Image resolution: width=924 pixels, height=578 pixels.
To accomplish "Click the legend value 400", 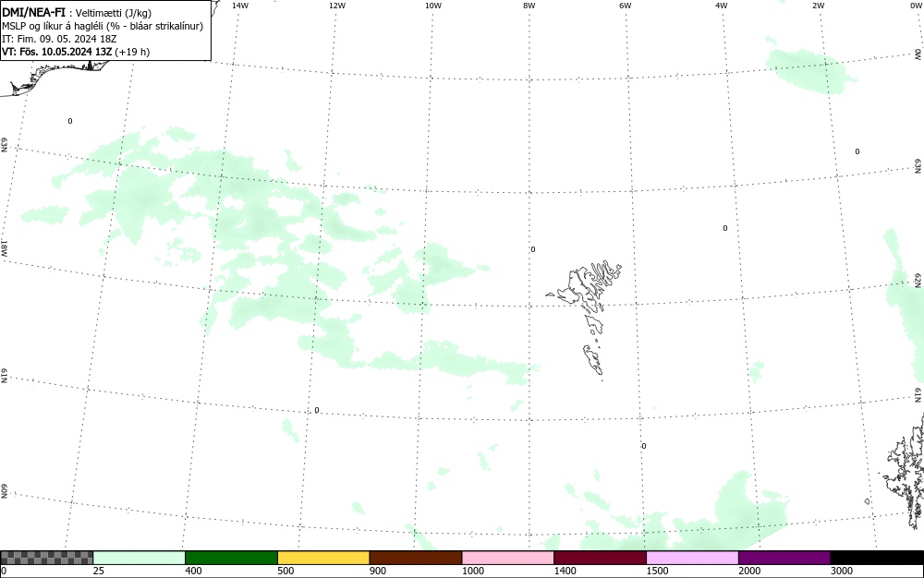I will tap(193, 571).
